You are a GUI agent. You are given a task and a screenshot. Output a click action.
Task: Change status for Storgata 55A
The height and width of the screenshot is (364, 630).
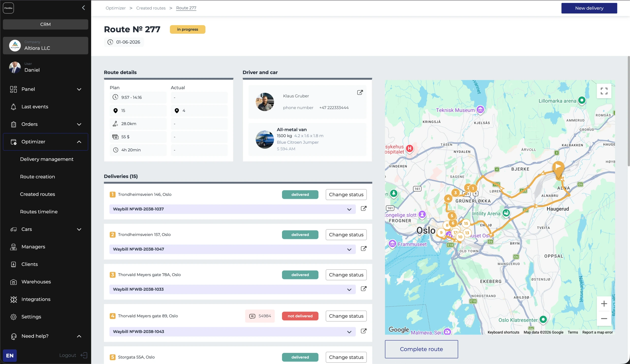coord(346,357)
